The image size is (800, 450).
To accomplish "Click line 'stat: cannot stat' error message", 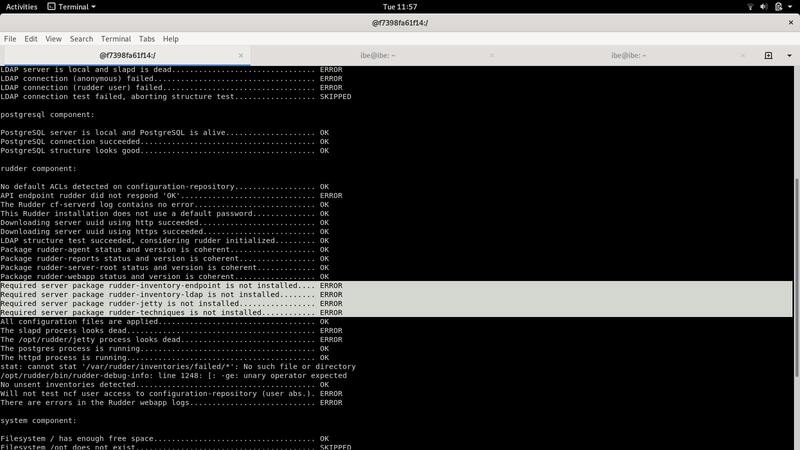I will coord(178,366).
